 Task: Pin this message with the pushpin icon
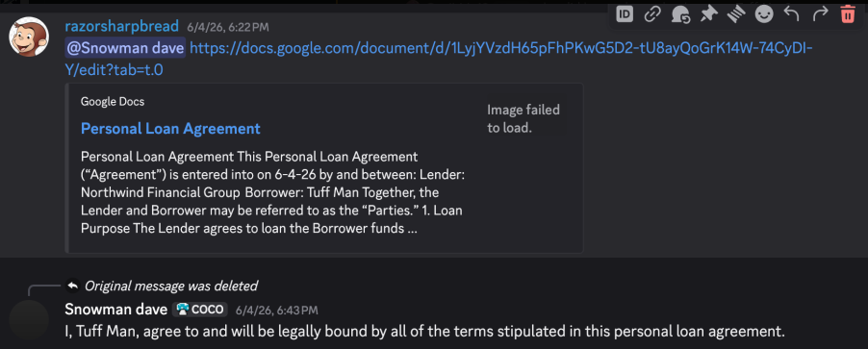[x=708, y=14]
